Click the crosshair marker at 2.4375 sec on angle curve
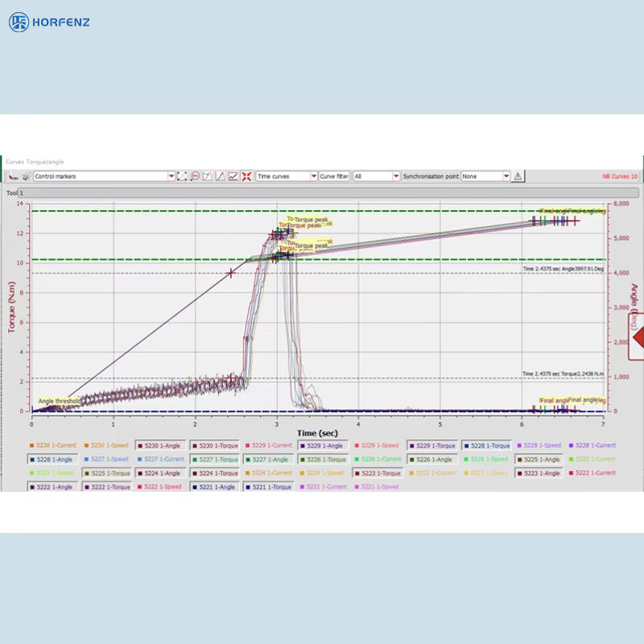This screenshot has height=644, width=644. pos(231,273)
